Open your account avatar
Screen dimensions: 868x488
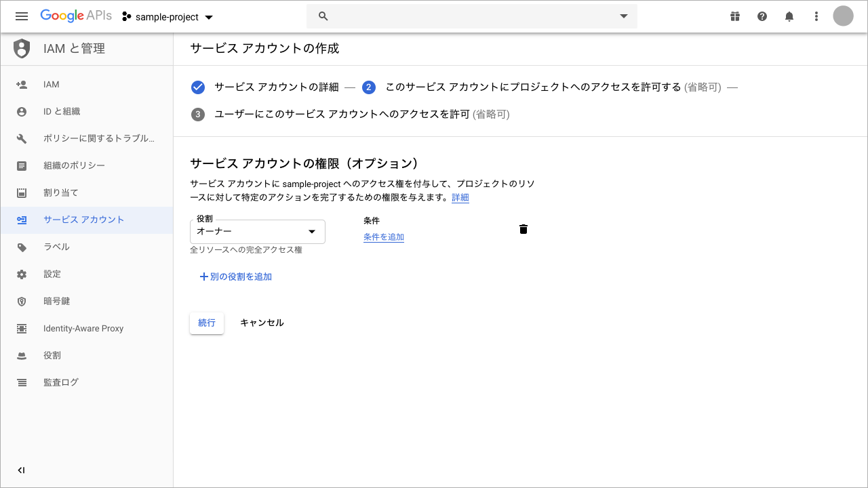click(843, 16)
